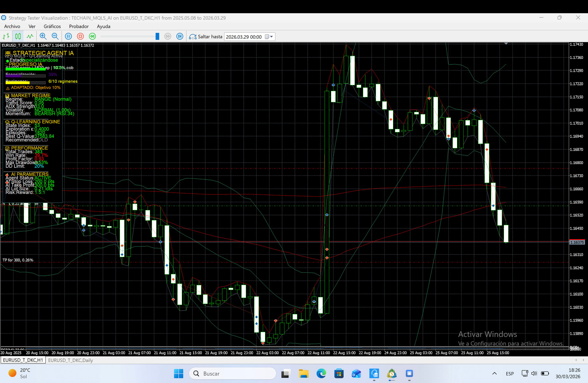Open the Windows Start menu

178,373
